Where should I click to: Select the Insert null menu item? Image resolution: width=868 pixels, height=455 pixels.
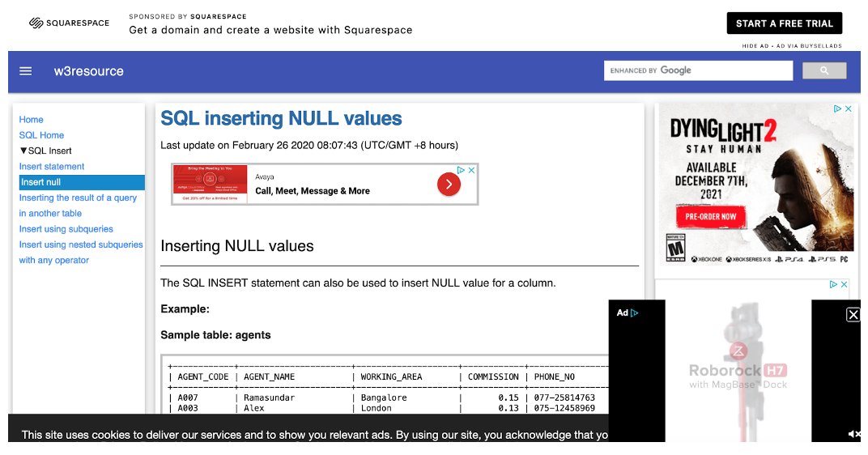tap(82, 182)
